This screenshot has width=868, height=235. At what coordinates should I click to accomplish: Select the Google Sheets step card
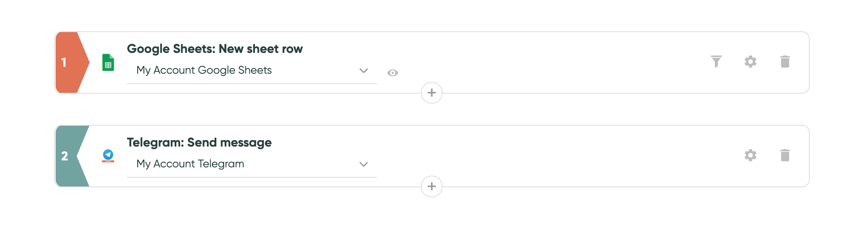coord(432,62)
